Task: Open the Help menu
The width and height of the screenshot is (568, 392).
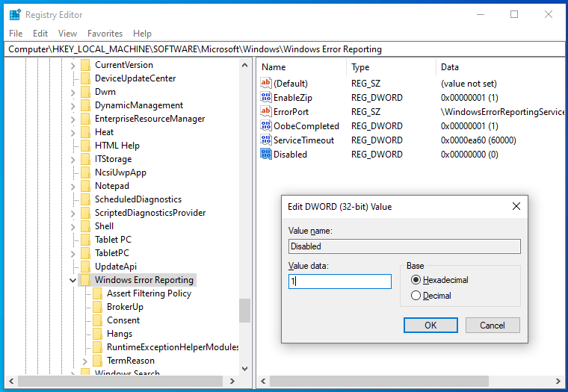Action: point(142,34)
